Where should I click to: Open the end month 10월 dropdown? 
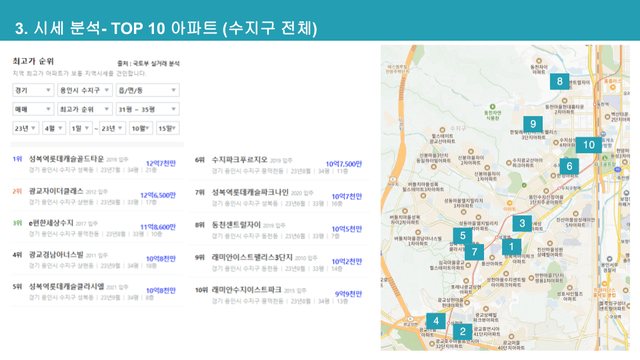141,128
